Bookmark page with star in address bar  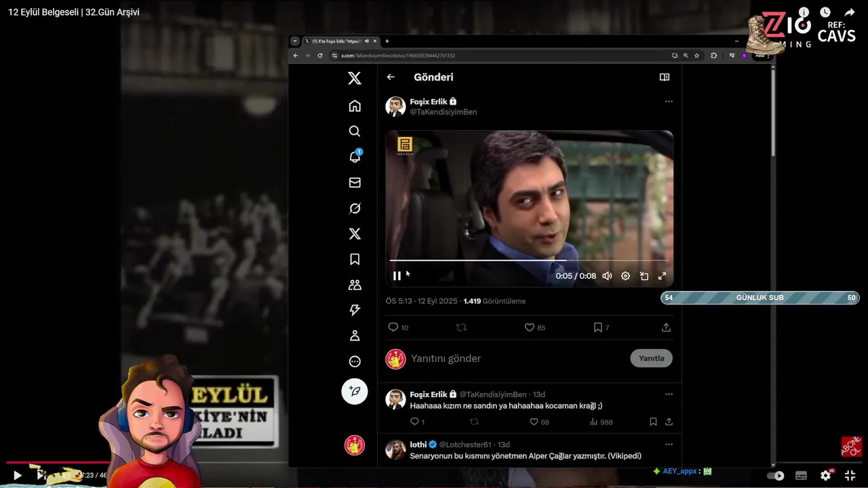point(696,56)
